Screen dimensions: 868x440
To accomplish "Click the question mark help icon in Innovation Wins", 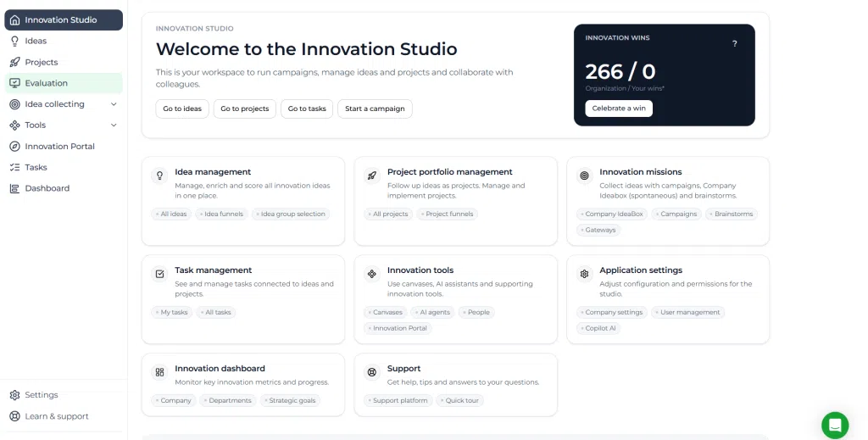I will 735,44.
